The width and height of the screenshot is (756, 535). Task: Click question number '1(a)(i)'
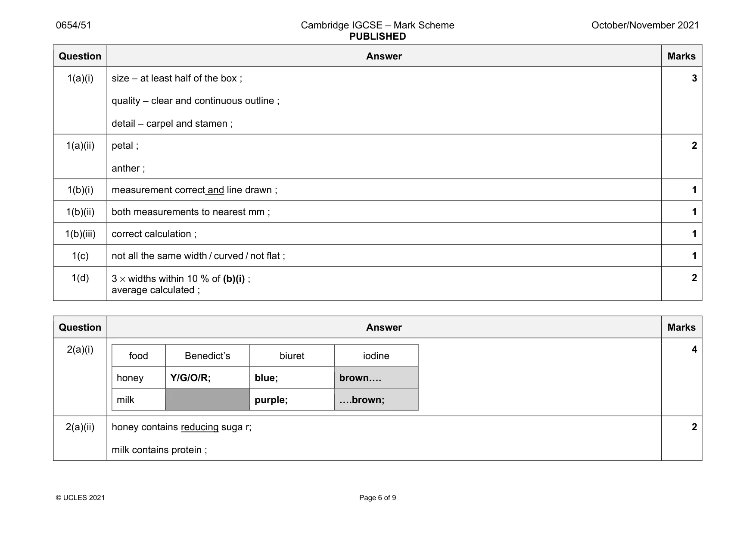pos(80,78)
